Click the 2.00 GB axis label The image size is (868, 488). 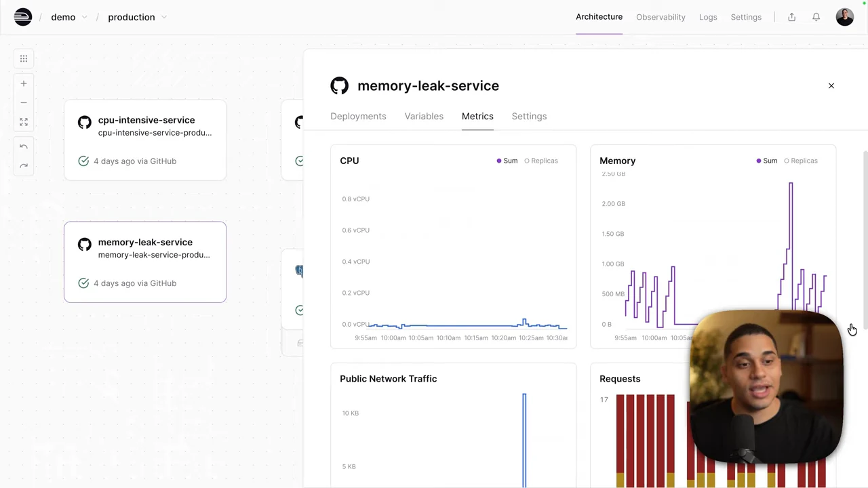pyautogui.click(x=613, y=203)
